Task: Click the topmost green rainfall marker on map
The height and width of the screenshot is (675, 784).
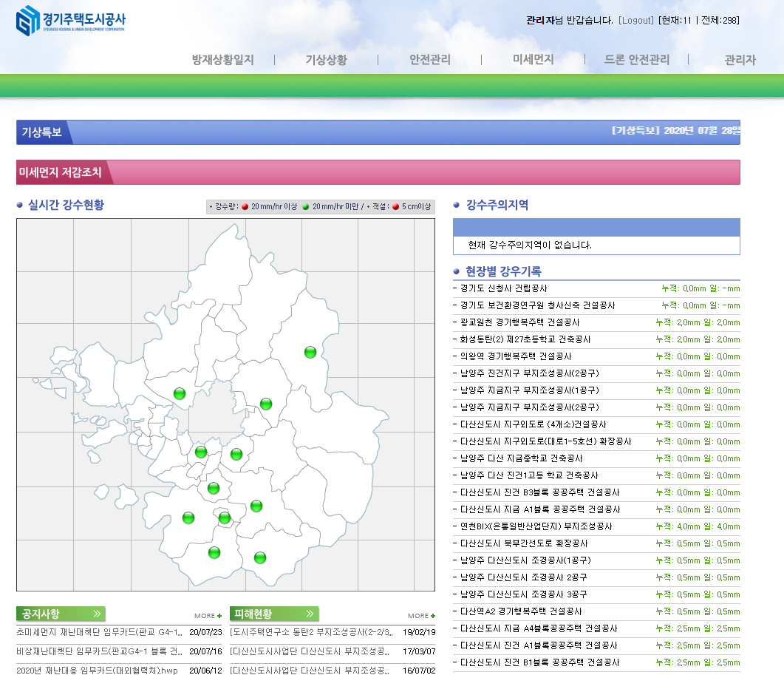Action: click(x=310, y=352)
